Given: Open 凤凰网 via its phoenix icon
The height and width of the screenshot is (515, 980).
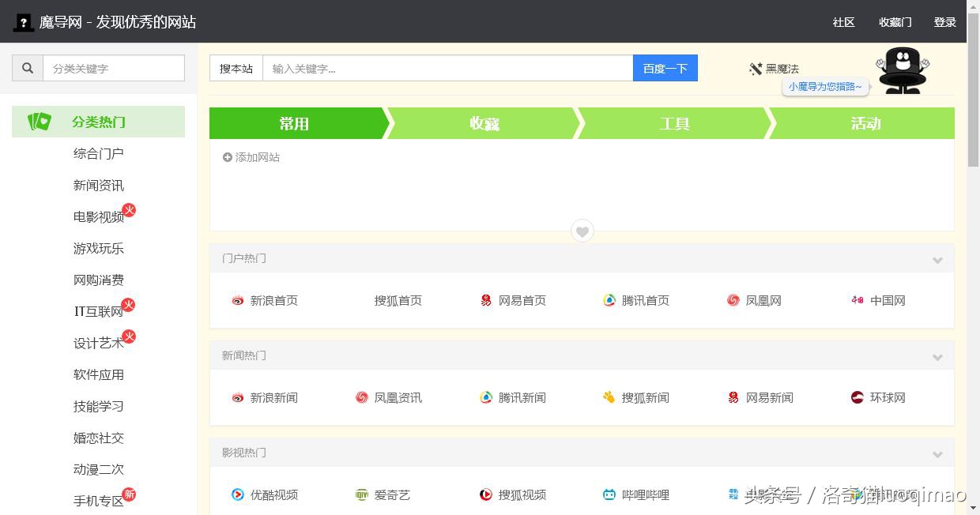Looking at the screenshot, I should 733,300.
